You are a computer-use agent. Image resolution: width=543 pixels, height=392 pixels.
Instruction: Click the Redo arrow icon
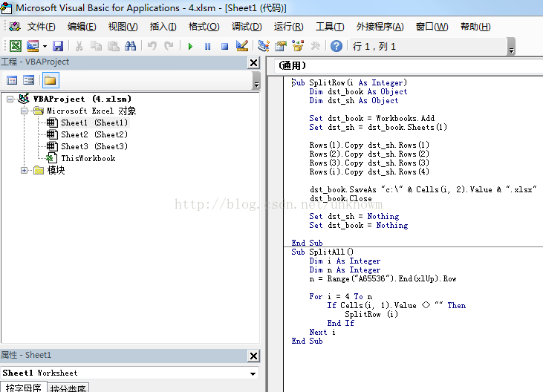[x=169, y=46]
